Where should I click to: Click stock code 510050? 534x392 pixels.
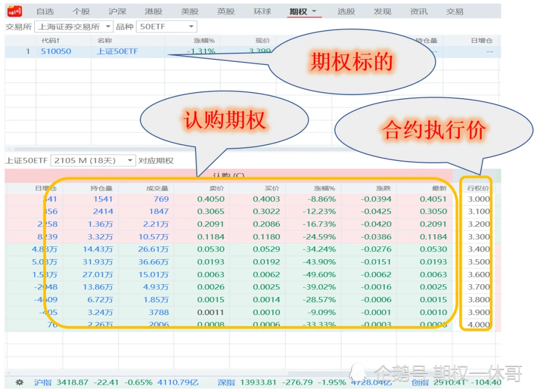tap(56, 51)
